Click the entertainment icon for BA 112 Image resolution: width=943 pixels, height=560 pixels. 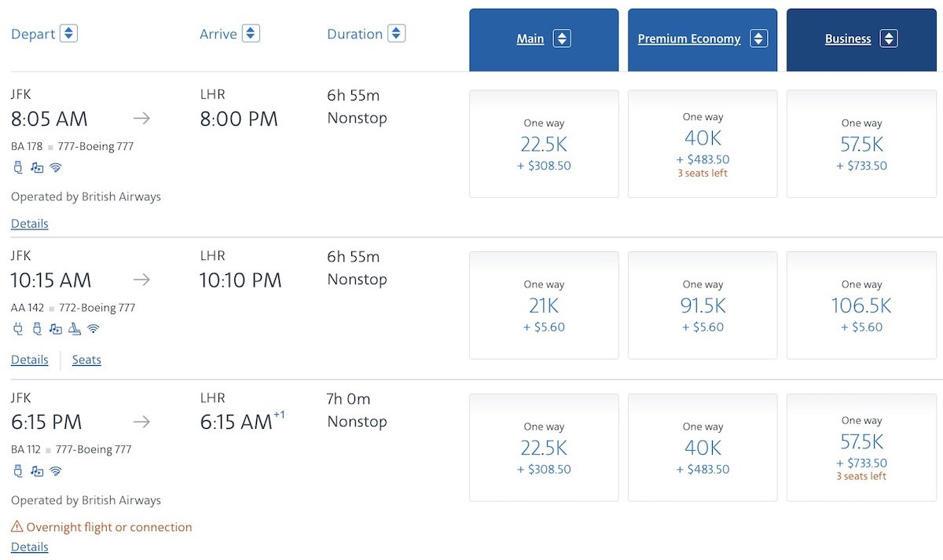(x=36, y=471)
